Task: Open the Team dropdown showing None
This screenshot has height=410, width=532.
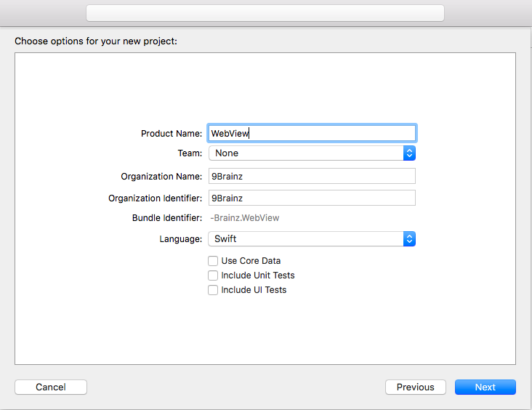Action: [x=306, y=153]
